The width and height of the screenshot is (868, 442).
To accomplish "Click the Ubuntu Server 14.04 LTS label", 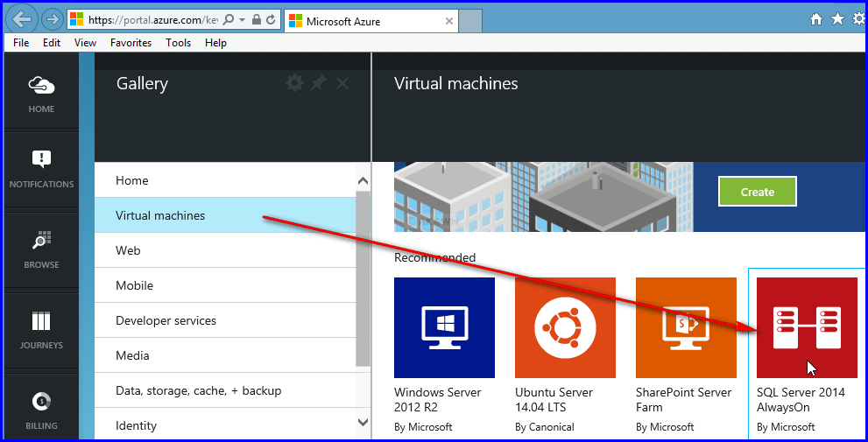I will point(554,399).
